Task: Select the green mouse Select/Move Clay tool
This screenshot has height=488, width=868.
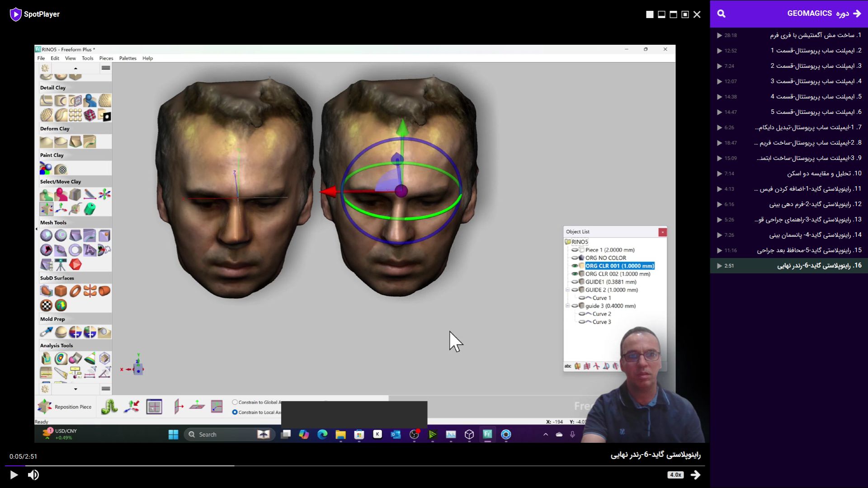Action: 90,209
